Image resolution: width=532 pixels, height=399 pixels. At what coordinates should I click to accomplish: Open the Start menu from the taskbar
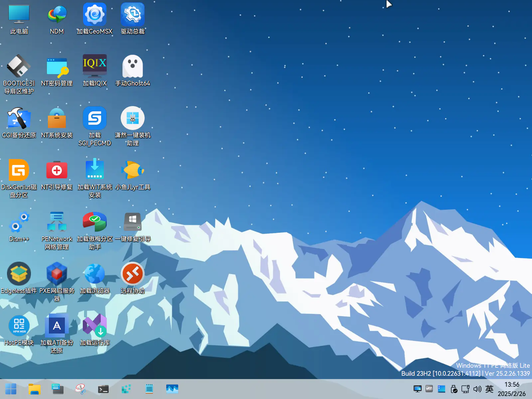coord(11,389)
